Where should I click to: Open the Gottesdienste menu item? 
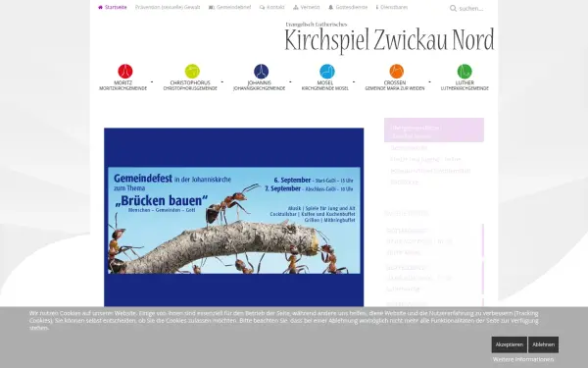348,7
